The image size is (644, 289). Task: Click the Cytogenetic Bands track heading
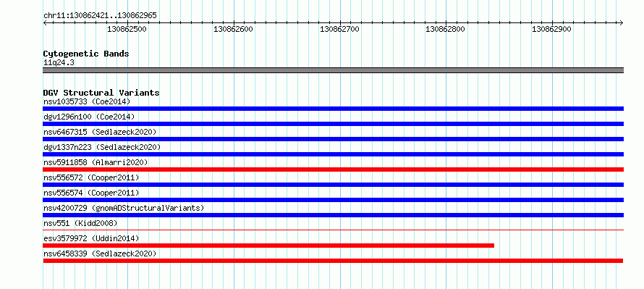point(86,54)
